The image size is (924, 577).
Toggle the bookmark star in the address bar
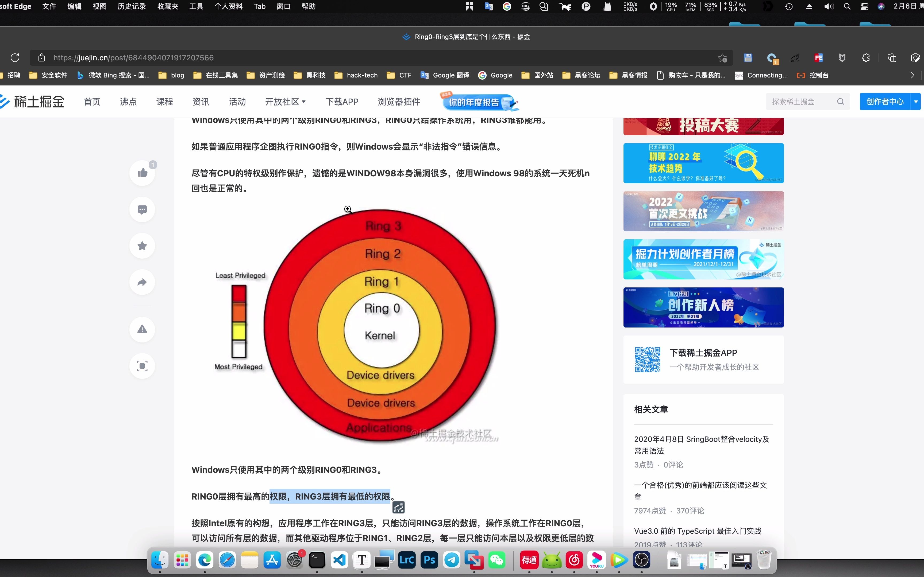click(723, 58)
